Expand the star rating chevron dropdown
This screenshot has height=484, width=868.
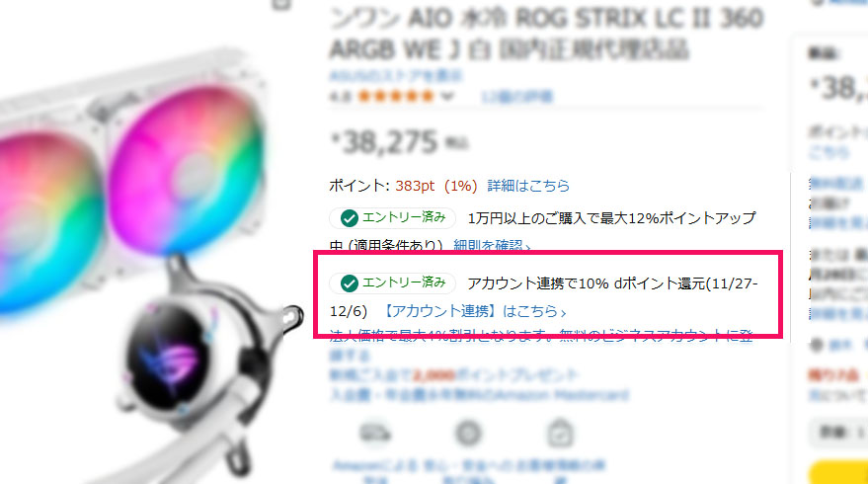(x=447, y=97)
